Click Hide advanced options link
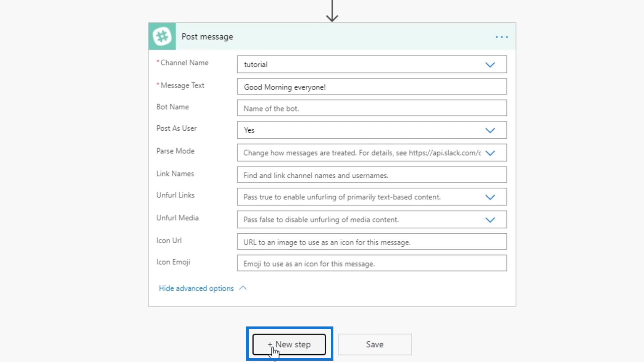 [202, 288]
